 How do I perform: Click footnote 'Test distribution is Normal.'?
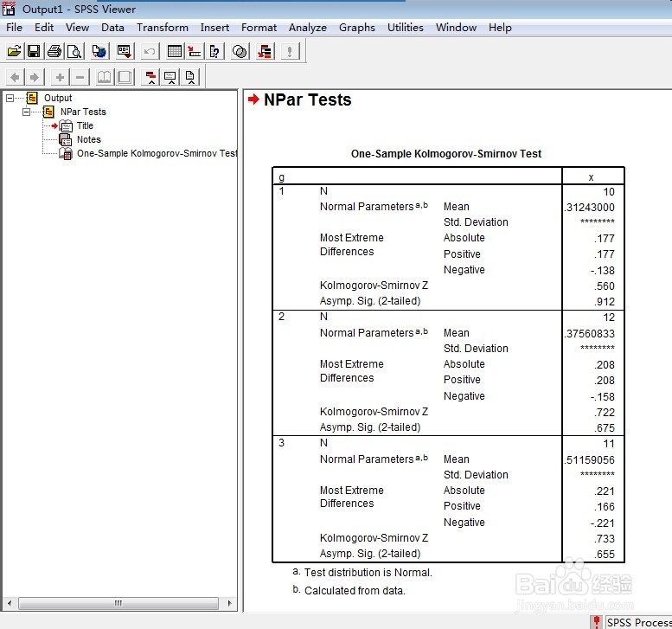click(x=368, y=573)
